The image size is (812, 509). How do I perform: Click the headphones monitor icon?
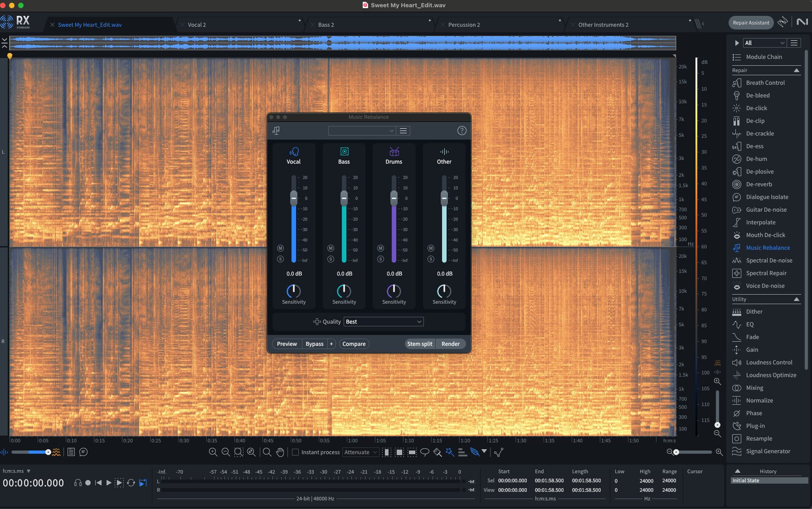(78, 483)
